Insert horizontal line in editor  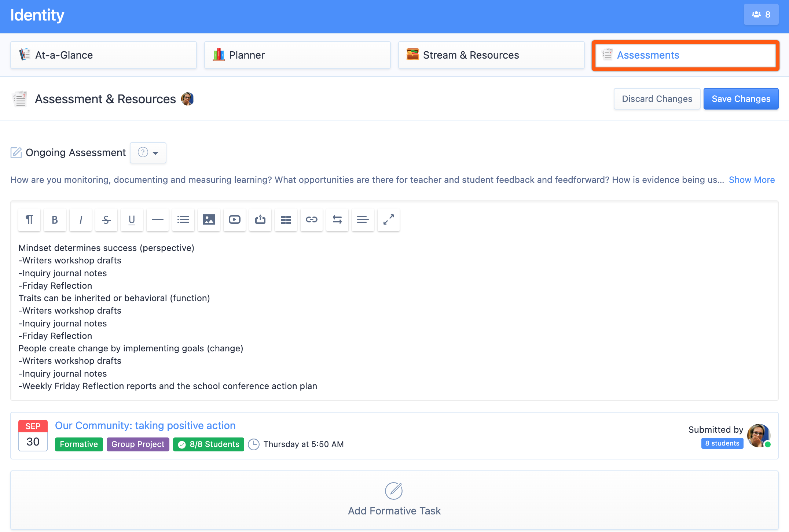[x=158, y=220]
